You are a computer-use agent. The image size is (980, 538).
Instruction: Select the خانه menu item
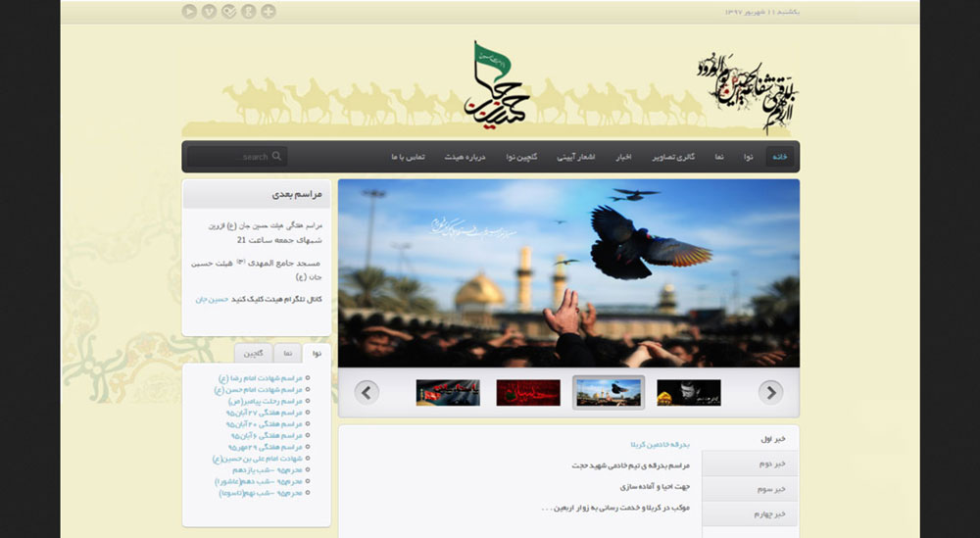(x=780, y=157)
